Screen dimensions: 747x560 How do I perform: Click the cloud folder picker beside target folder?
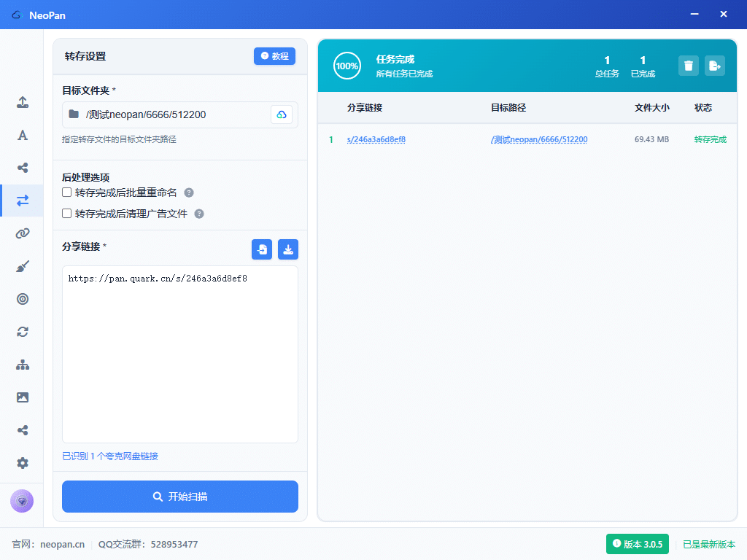282,114
